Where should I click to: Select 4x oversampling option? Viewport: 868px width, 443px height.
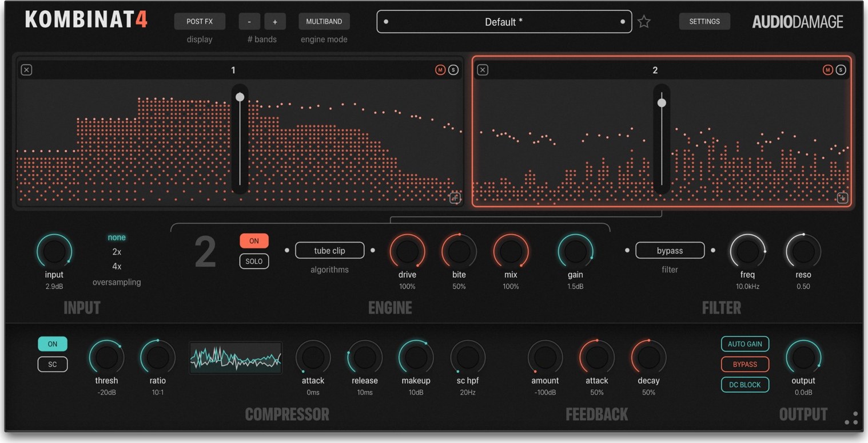[117, 266]
